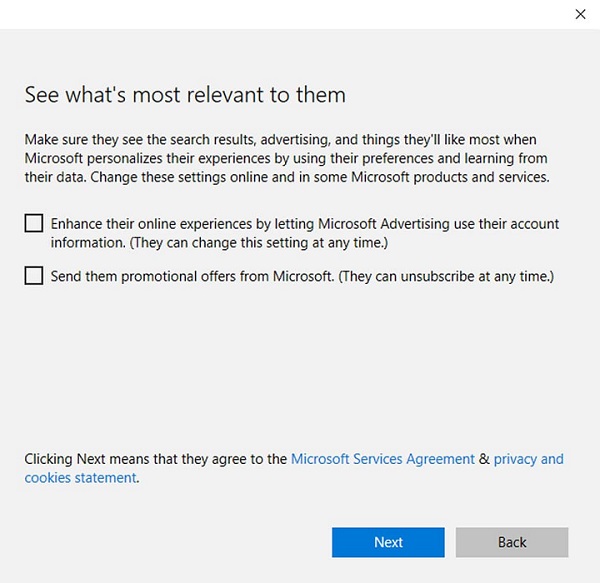Go back with the Back button
This screenshot has height=583, width=600.
click(x=512, y=542)
